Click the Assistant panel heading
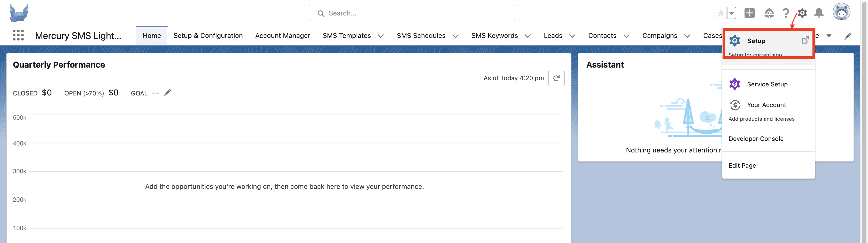 pos(605,65)
